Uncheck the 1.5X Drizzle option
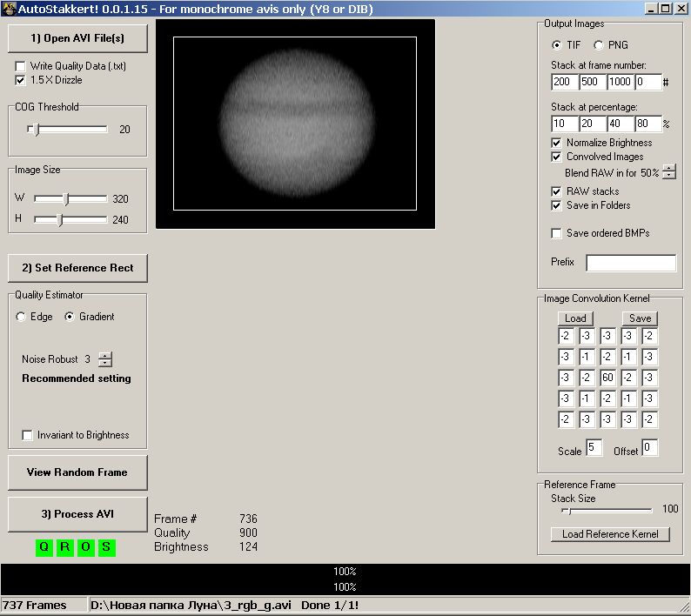Image resolution: width=691 pixels, height=616 pixels. coord(21,80)
